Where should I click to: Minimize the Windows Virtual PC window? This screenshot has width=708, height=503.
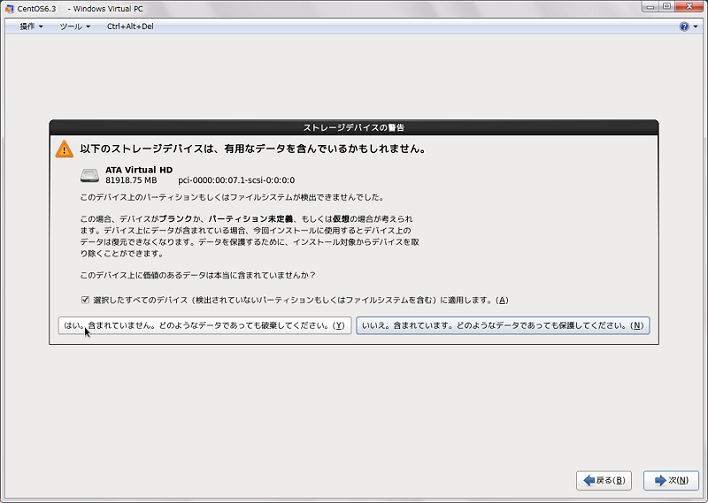(650, 7)
